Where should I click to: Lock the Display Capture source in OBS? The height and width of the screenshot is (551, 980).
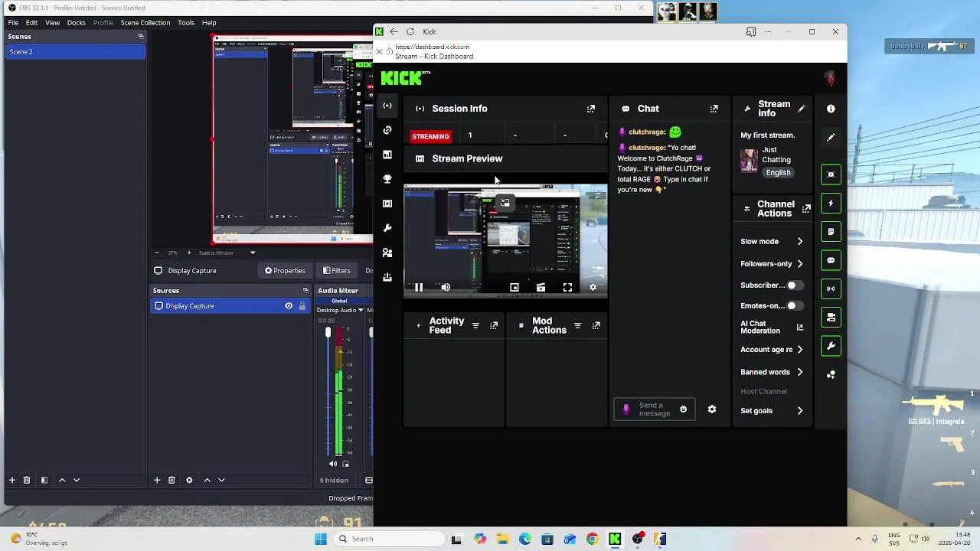pyautogui.click(x=302, y=306)
